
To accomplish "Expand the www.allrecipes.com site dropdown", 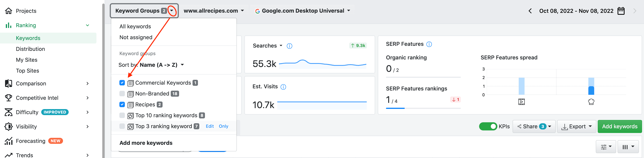I will (214, 11).
